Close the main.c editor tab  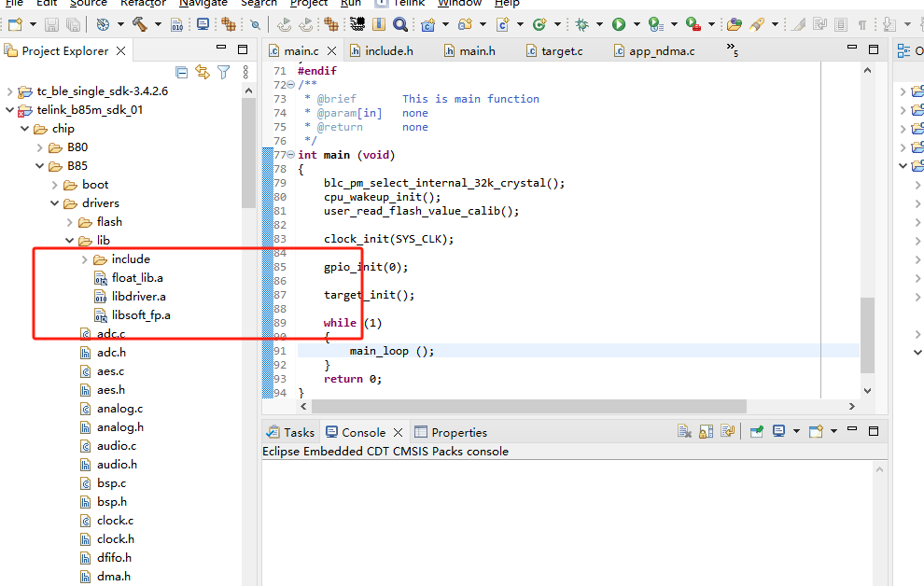point(331,51)
